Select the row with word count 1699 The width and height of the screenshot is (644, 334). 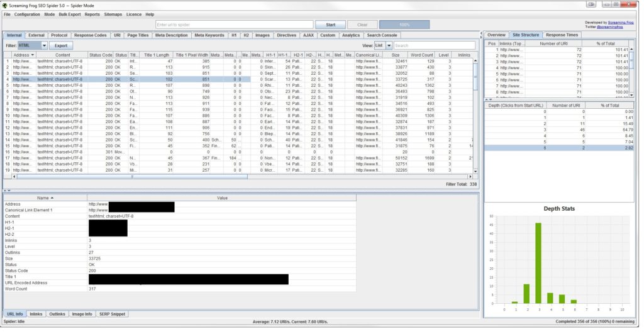(x=238, y=158)
